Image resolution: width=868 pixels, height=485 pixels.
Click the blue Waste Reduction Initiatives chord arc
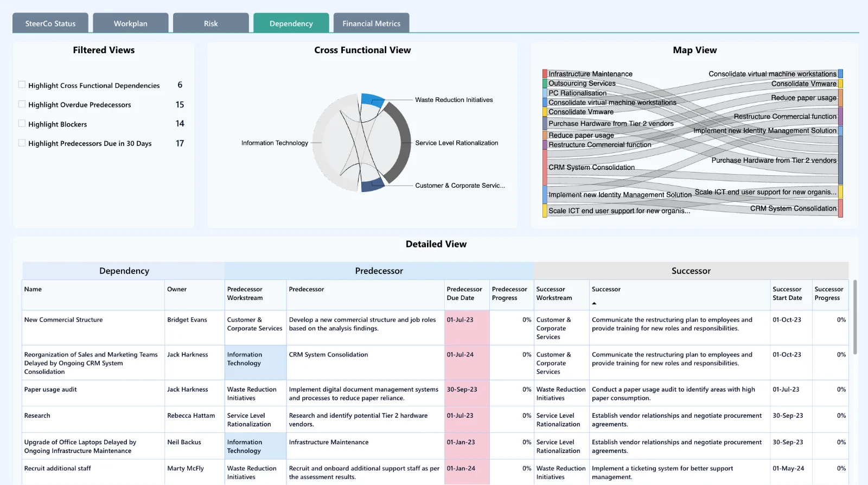pos(373,99)
